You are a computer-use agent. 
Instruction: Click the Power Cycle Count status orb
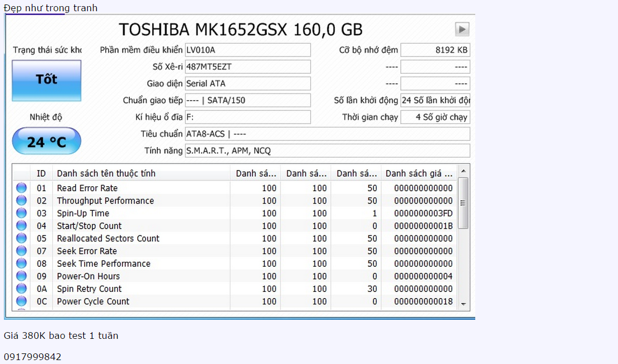click(x=21, y=301)
